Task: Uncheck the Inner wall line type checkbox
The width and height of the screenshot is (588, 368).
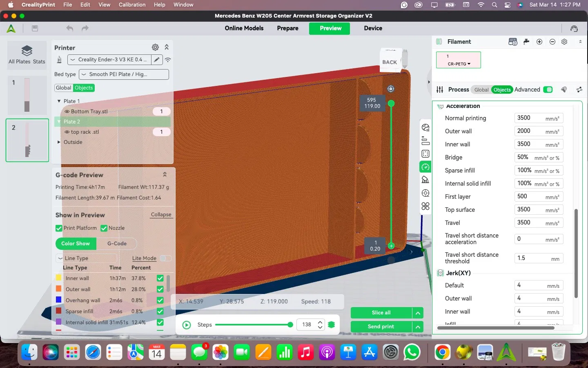Action: (x=160, y=278)
